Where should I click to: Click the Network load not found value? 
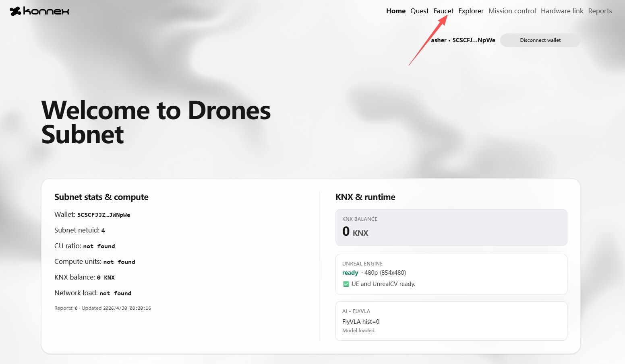115,294
